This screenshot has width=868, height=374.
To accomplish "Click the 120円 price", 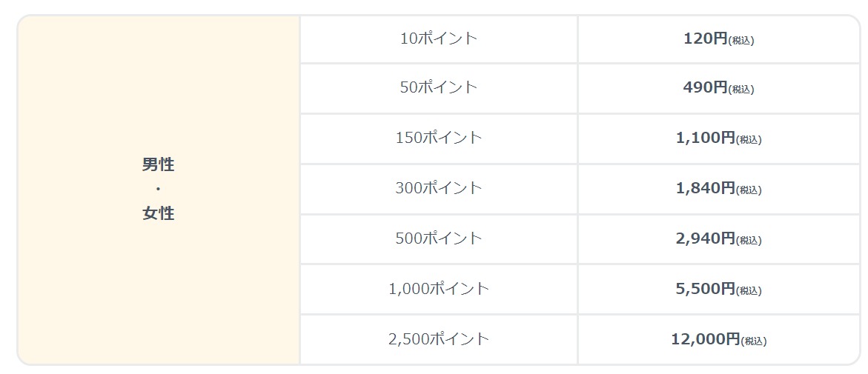I will click(x=705, y=39).
